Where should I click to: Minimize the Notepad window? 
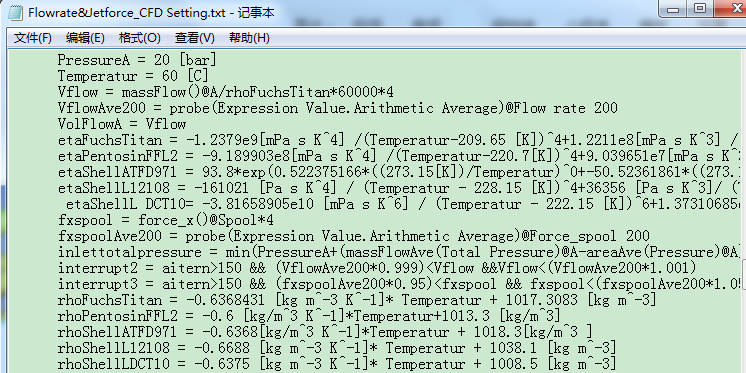674,9
